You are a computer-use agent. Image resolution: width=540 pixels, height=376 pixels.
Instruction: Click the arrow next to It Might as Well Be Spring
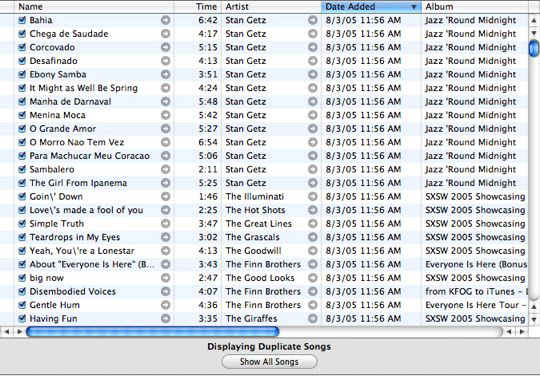[x=166, y=88]
